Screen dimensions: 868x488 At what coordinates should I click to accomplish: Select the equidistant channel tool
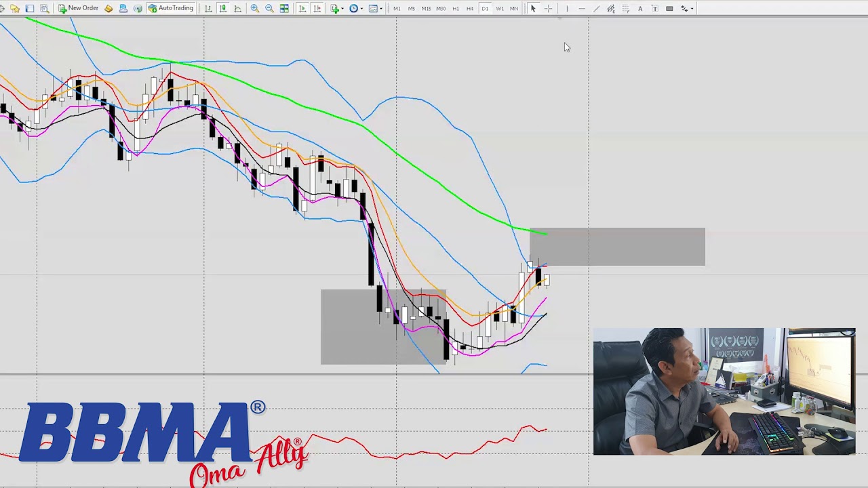click(611, 8)
